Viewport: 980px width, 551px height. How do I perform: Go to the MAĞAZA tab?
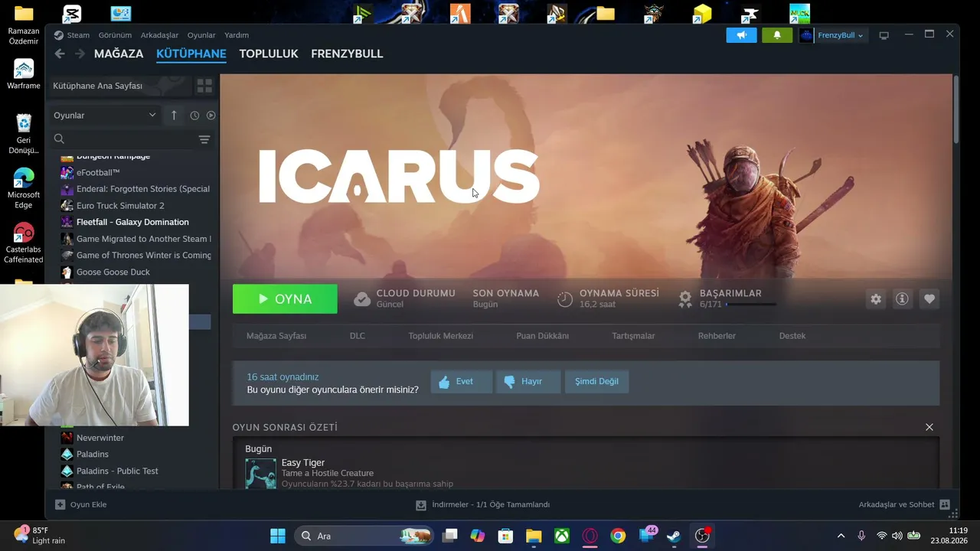(119, 54)
